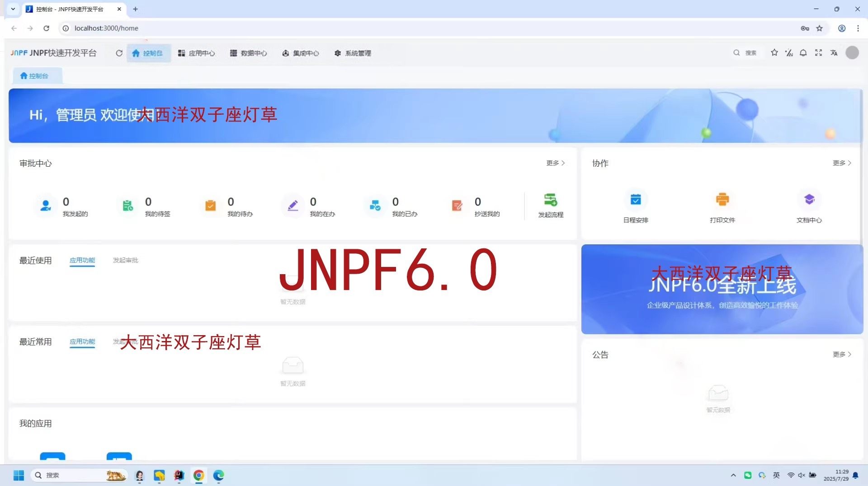The width and height of the screenshot is (868, 486).
Task: Open the Chrome tab search dropdown
Action: click(13, 9)
